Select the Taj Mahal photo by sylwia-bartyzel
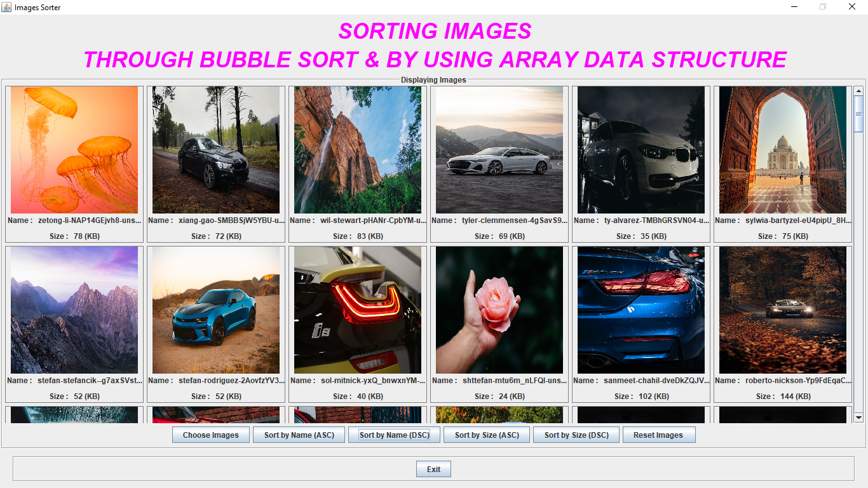868x488 pixels. (782, 150)
